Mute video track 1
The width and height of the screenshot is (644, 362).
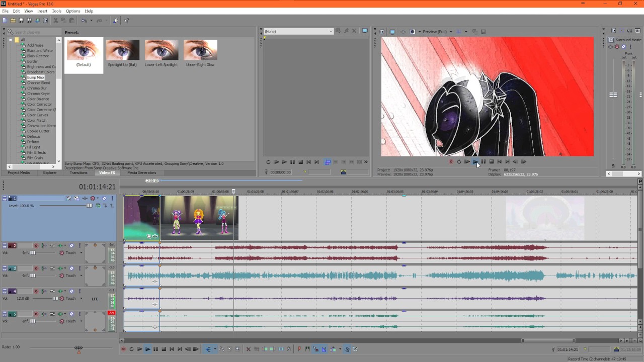click(104, 198)
